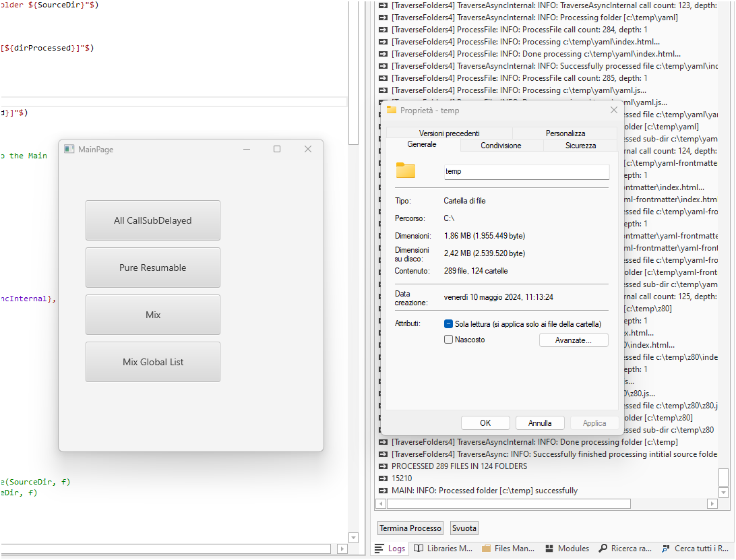The height and width of the screenshot is (560, 736).
Task: Open the Sicurezza tab
Action: pyautogui.click(x=580, y=146)
